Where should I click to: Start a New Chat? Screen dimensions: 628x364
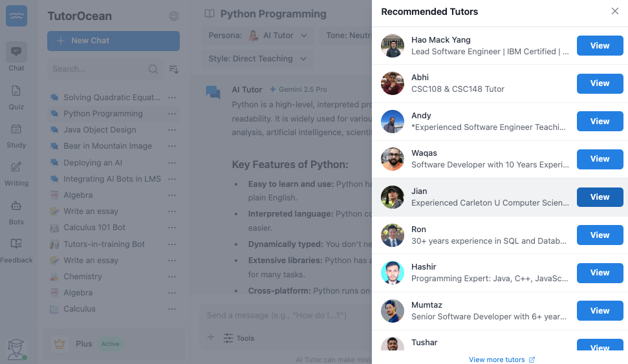coord(113,41)
